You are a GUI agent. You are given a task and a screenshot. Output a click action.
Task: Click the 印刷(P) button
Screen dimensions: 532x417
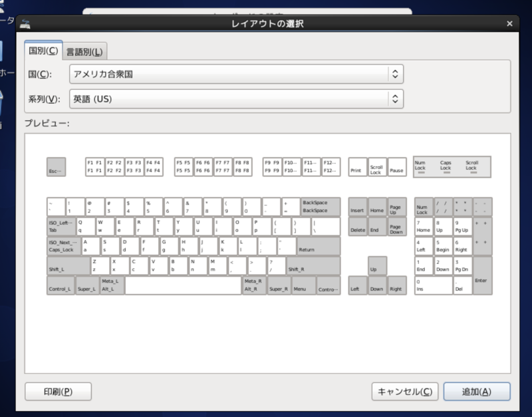[58, 392]
